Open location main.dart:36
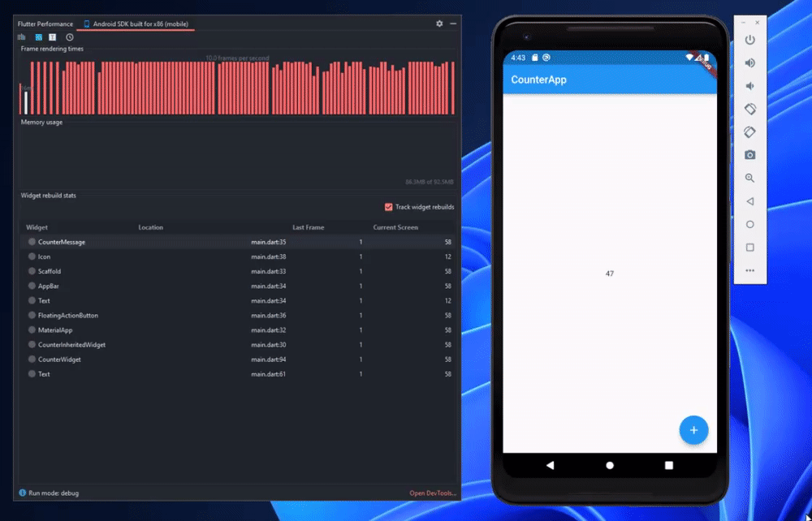 268,315
